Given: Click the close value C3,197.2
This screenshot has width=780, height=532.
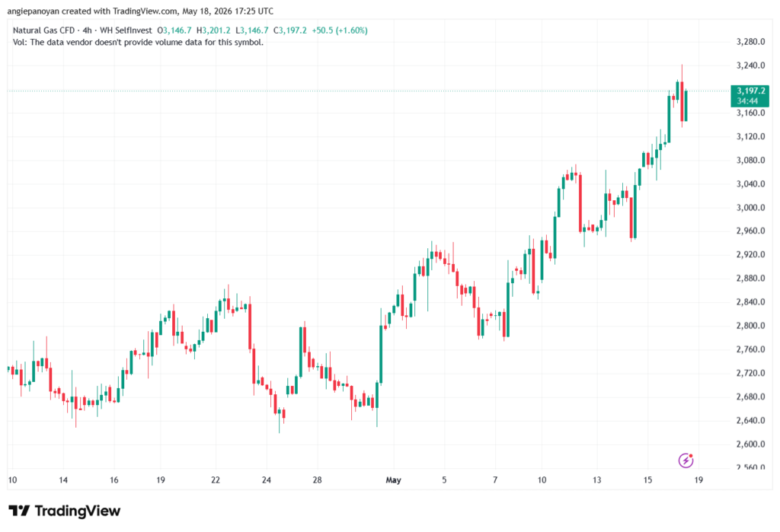Looking at the screenshot, I should [x=290, y=30].
